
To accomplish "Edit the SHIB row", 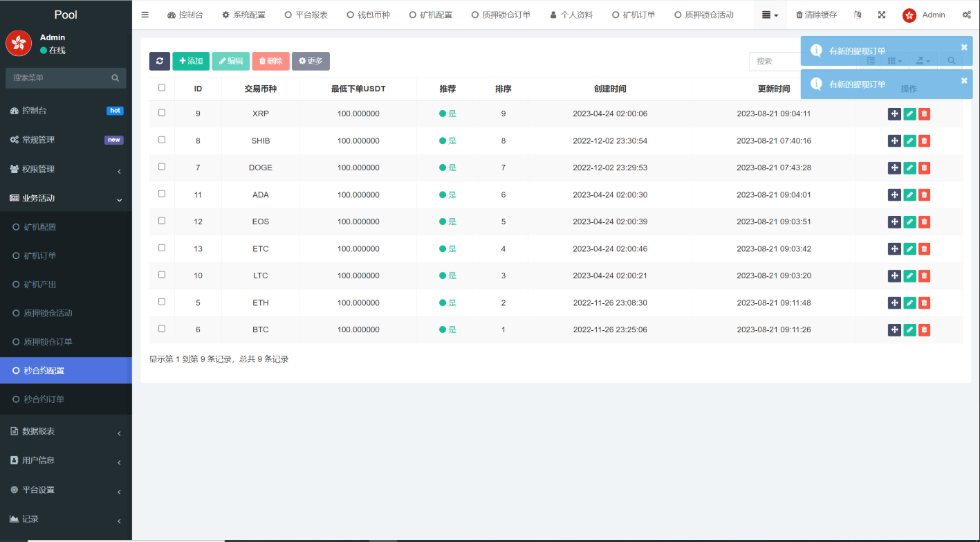I will coord(909,141).
